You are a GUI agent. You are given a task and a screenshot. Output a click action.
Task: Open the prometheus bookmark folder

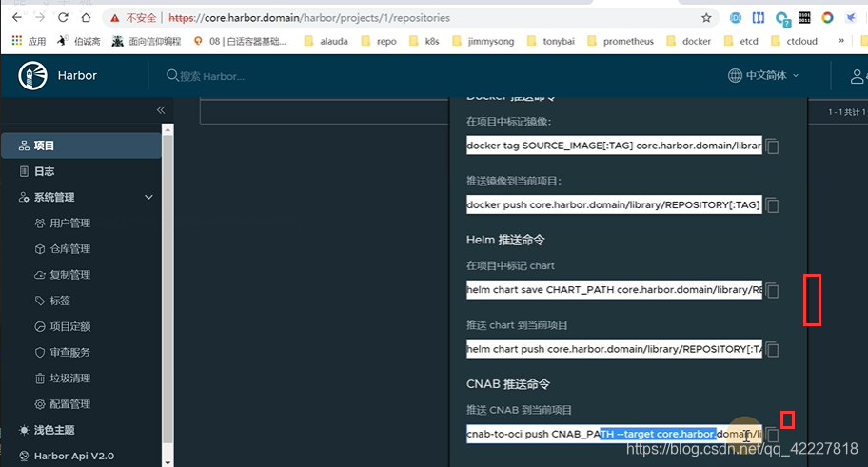621,41
